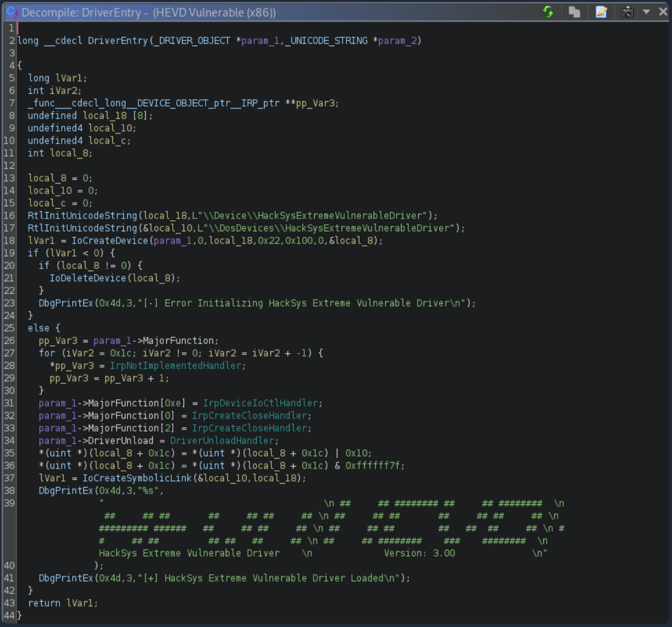Viewport: 672px width, 627px height.
Task: Click line number 19 in the gutter
Action: pos(9,253)
